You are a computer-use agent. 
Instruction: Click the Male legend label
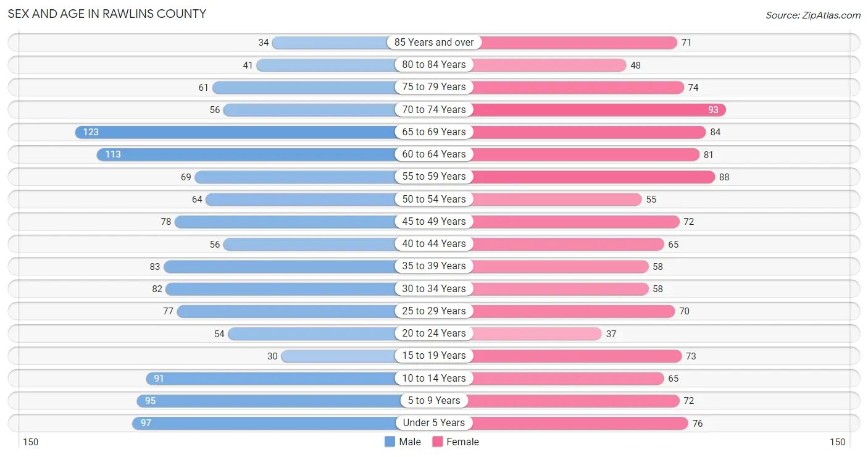tap(410, 442)
